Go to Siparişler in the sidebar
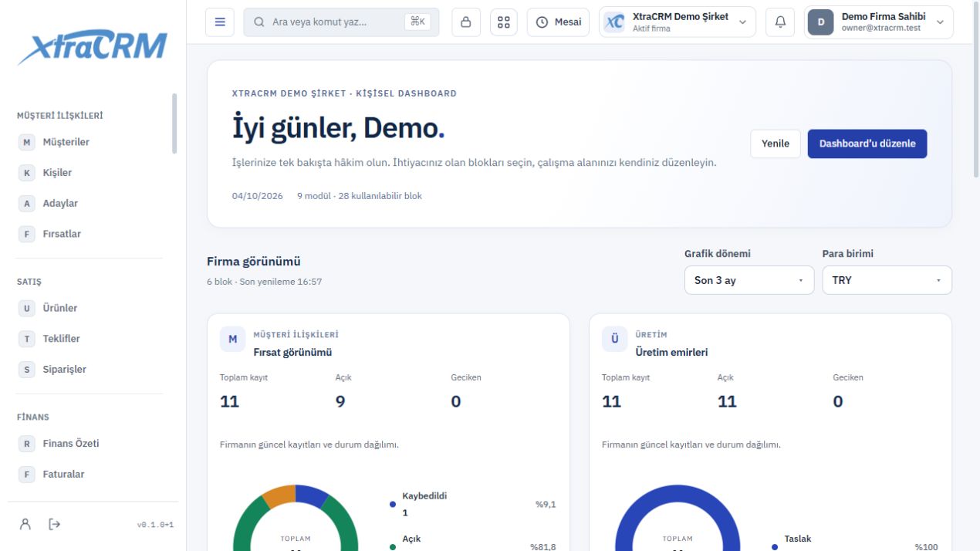The width and height of the screenshot is (980, 551). (90, 370)
